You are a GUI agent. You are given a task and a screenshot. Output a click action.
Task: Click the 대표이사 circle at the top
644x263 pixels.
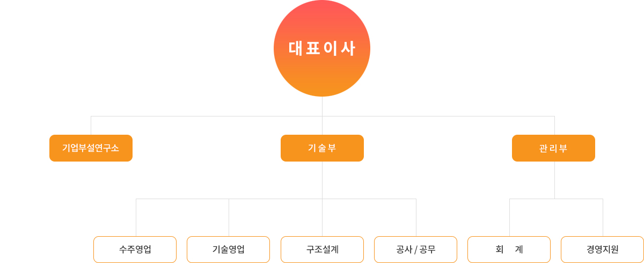[x=322, y=48]
